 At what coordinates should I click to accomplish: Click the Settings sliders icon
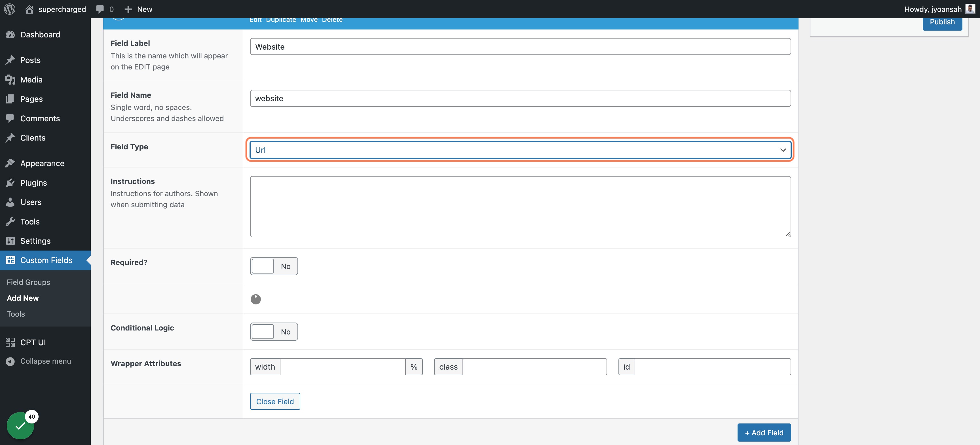tap(10, 241)
